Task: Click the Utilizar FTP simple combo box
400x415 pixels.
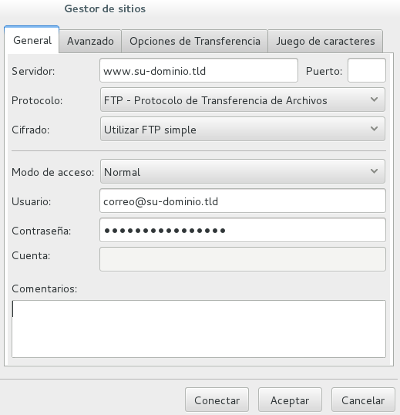Action: [242, 129]
